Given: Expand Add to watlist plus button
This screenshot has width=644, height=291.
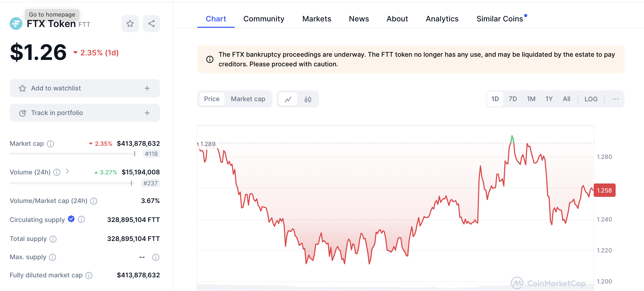Looking at the screenshot, I should 147,88.
